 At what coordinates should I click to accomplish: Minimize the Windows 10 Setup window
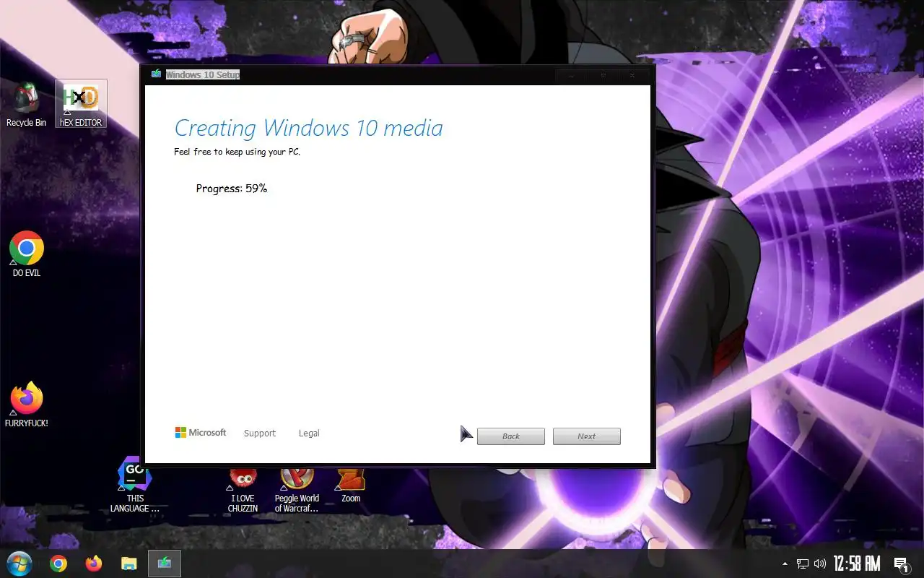[572, 75]
